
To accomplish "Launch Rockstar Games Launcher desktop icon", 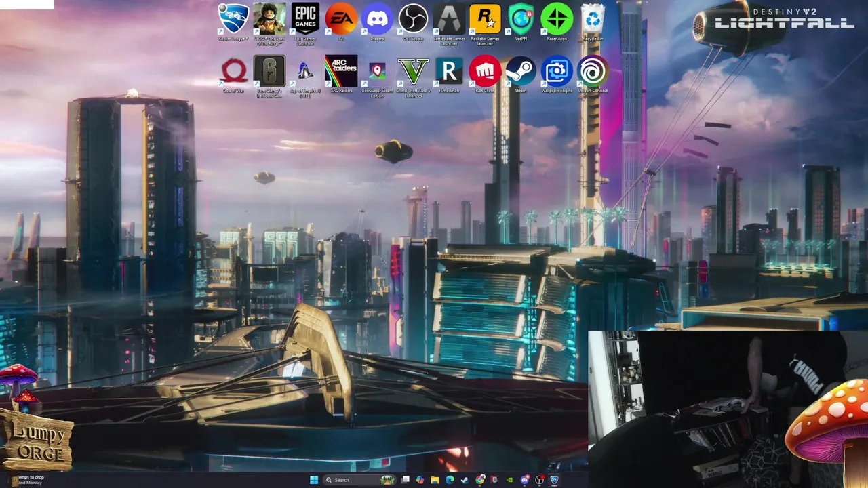I will click(x=485, y=23).
